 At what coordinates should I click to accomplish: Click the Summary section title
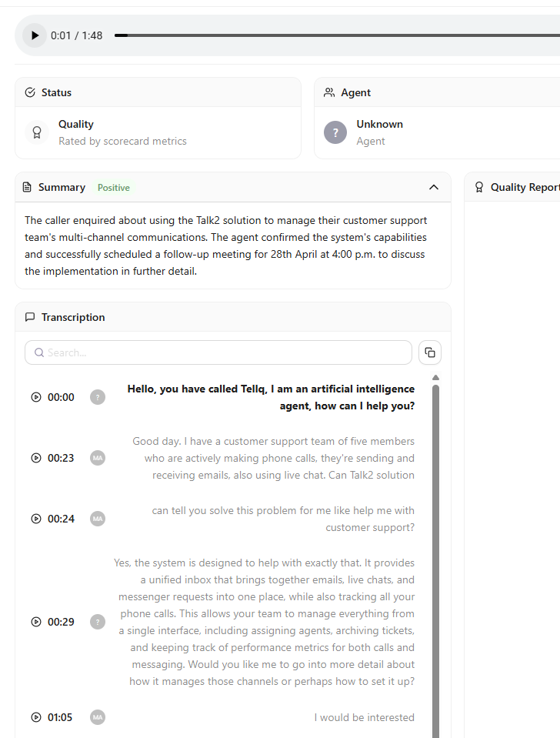(x=62, y=187)
